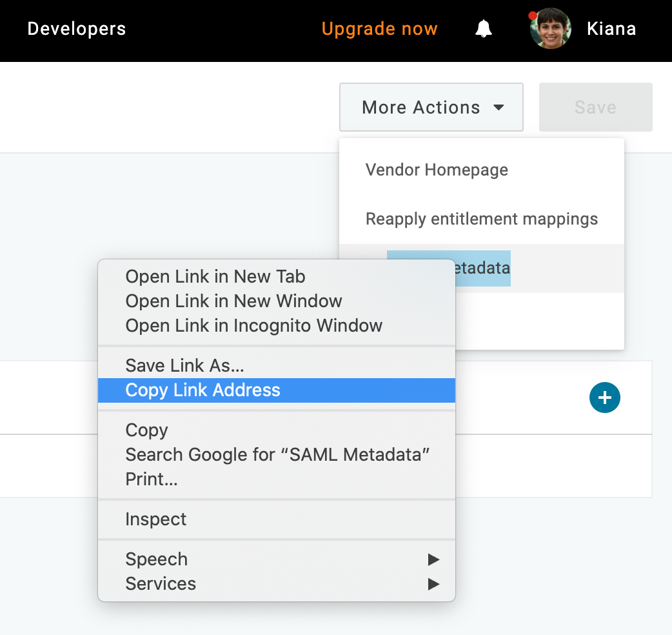Select Inspect from the context menu

click(156, 519)
